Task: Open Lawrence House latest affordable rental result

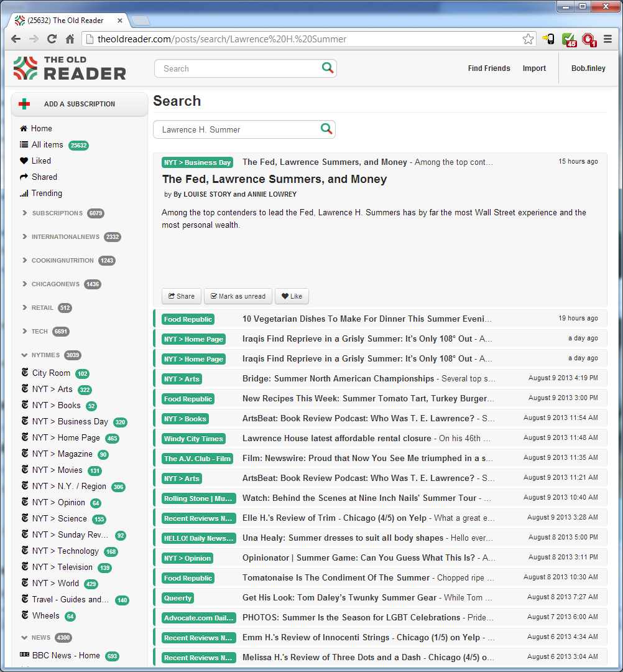Action: (x=381, y=438)
